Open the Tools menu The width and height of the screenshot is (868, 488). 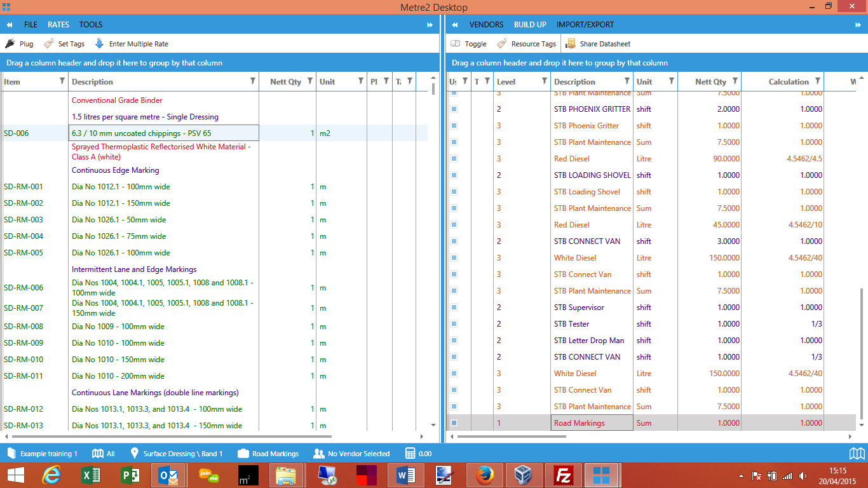pyautogui.click(x=90, y=24)
